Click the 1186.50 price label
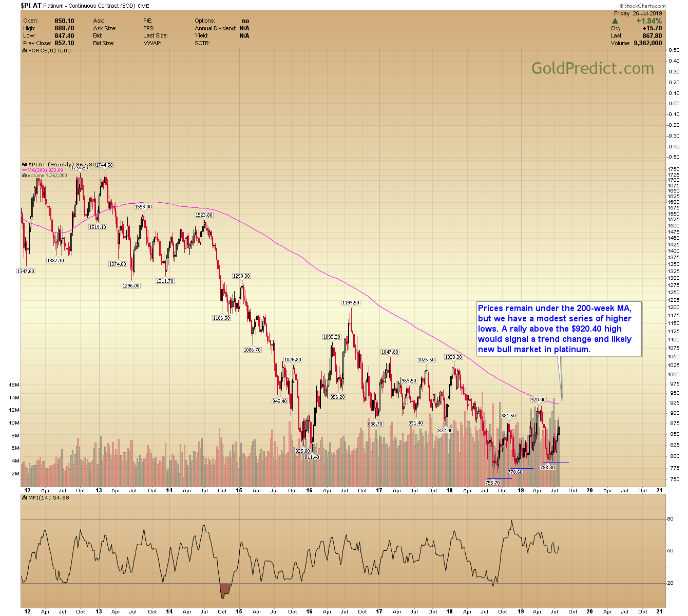 [x=221, y=318]
